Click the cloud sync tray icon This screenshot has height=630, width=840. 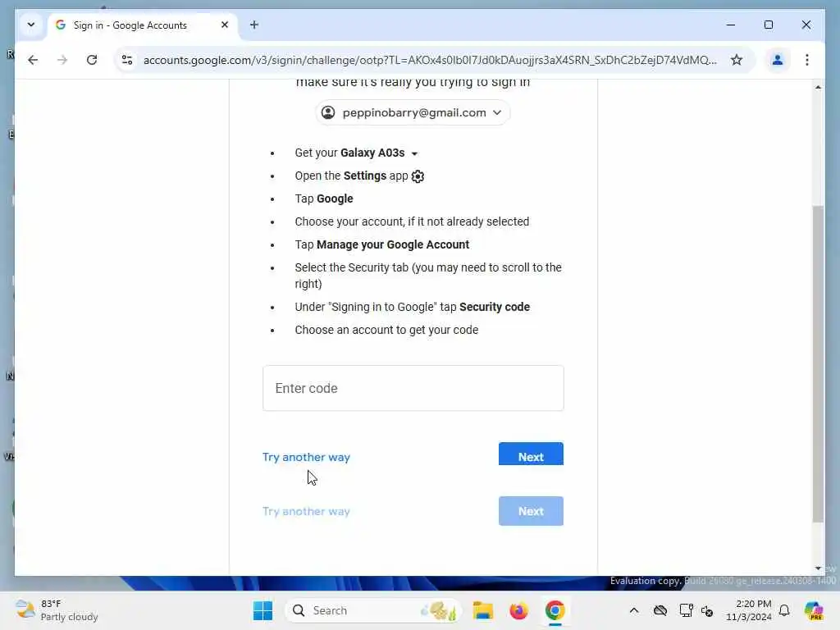[660, 610]
